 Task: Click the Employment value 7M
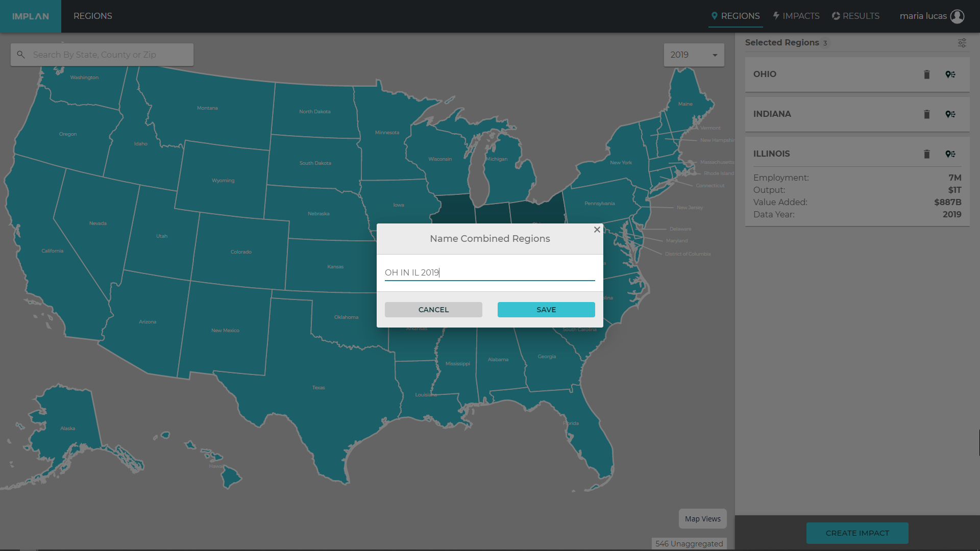pos(955,178)
